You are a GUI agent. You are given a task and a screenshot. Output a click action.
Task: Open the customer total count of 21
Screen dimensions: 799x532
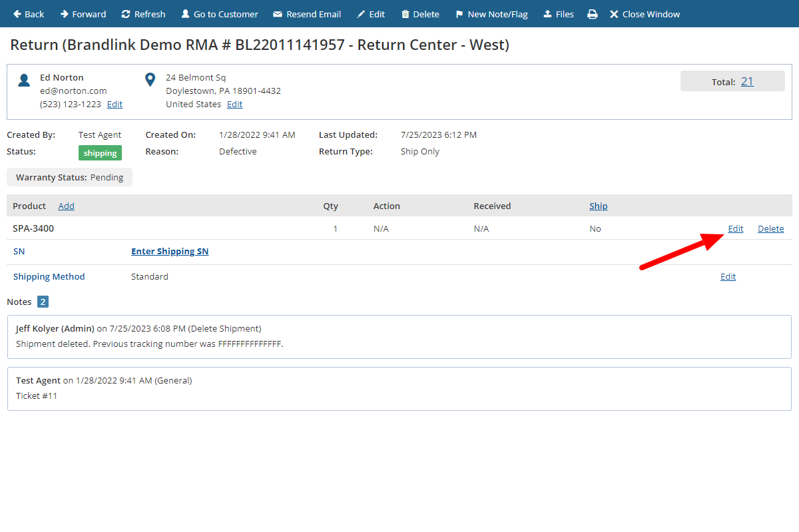[747, 81]
